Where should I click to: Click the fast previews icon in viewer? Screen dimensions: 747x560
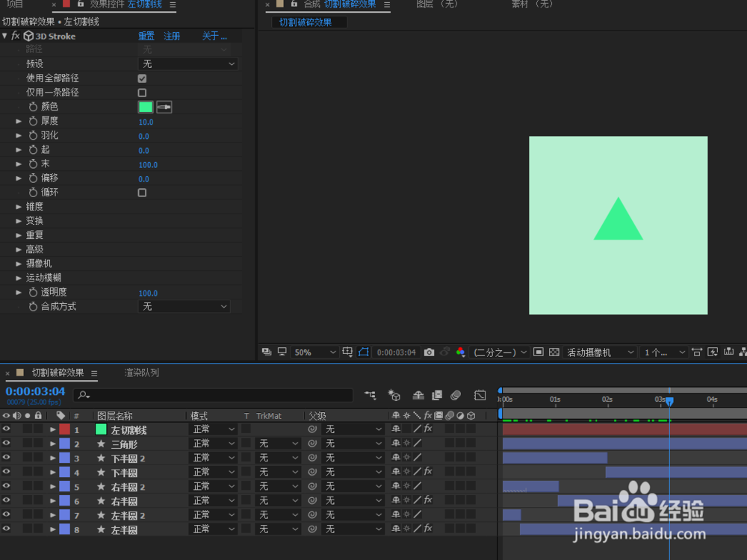[x=713, y=352]
